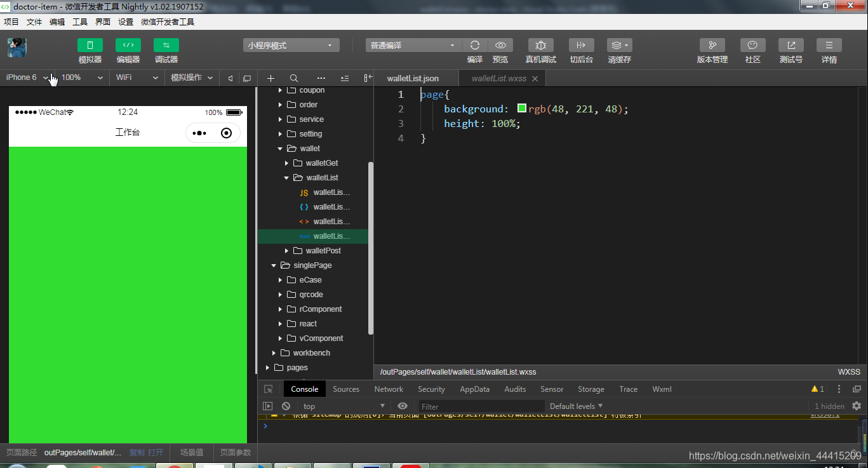Click the file tree search icon
868x468 pixels.
pyautogui.click(x=294, y=78)
